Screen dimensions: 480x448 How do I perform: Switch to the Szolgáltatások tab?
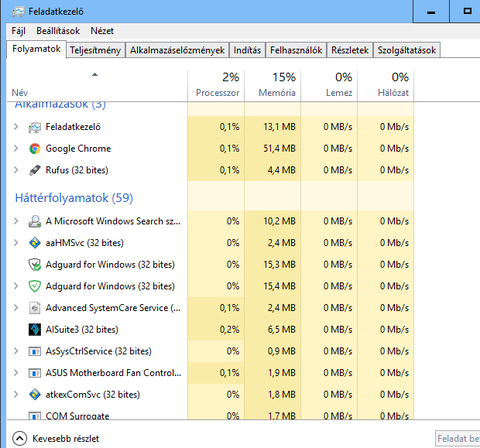click(x=407, y=50)
